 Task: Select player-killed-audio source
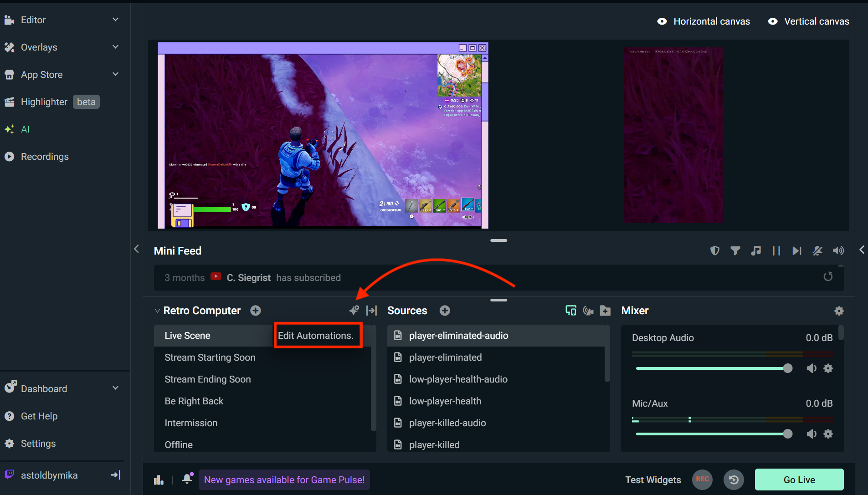point(496,423)
